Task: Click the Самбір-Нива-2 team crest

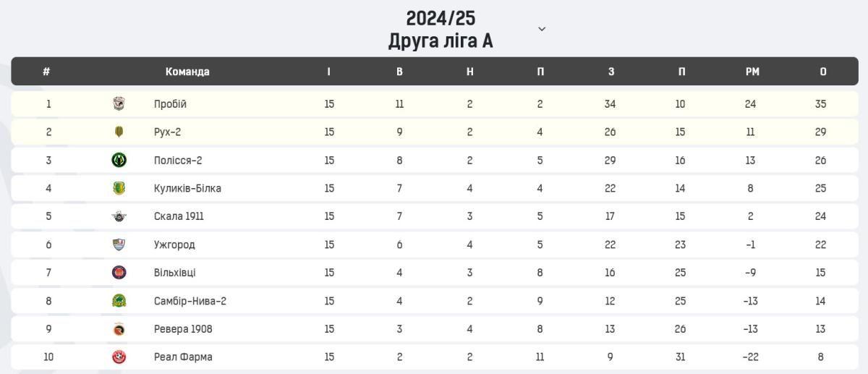Action: point(119,301)
